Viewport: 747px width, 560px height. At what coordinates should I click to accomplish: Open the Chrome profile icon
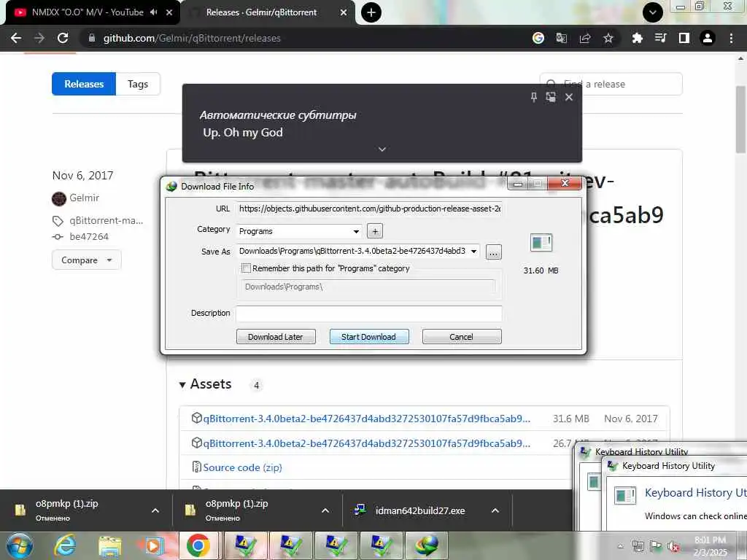point(708,38)
